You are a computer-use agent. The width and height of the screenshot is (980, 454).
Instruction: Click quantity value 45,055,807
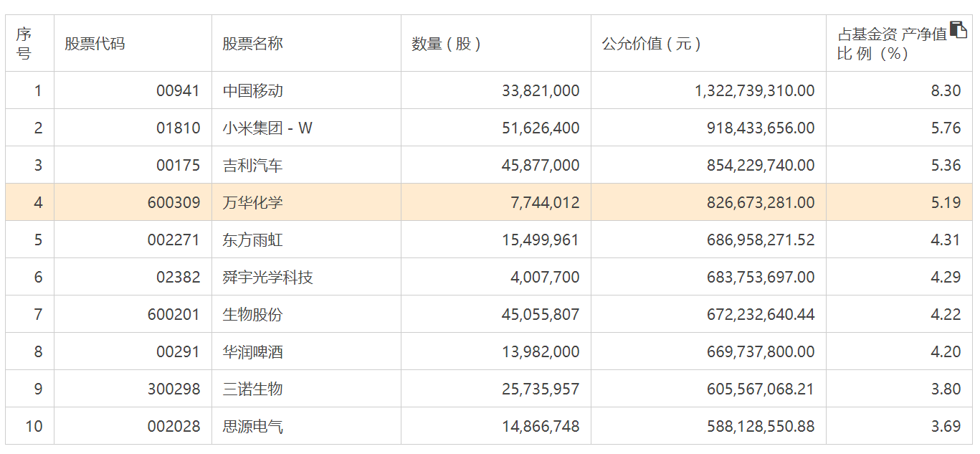pyautogui.click(x=541, y=315)
